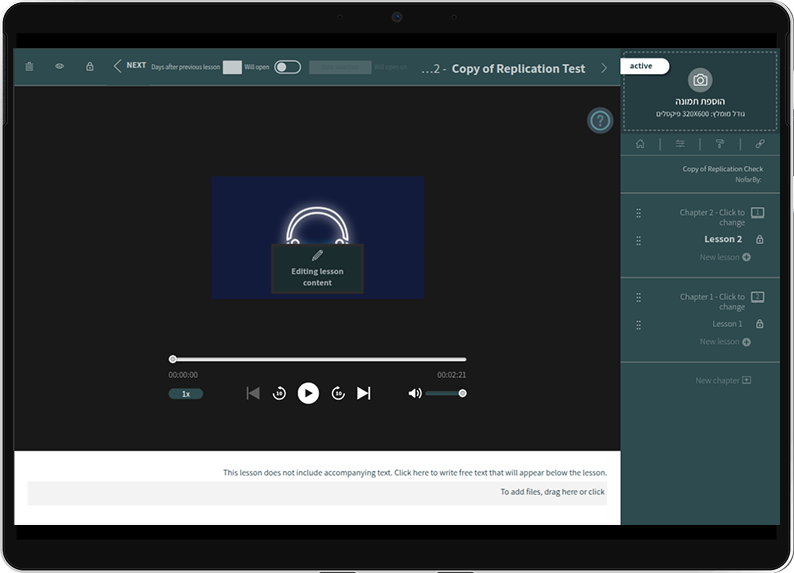The height and width of the screenshot is (573, 794).
Task: Grab Chapter 1 drag handle
Action: [x=638, y=297]
